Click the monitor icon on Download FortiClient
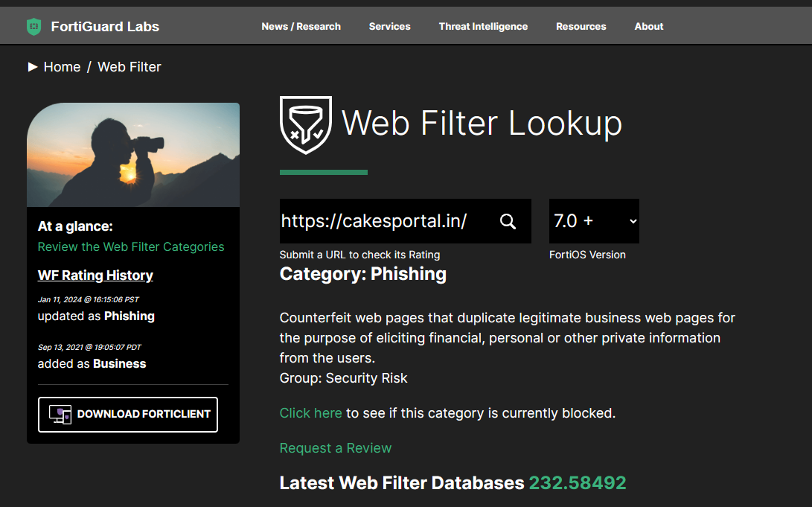The height and width of the screenshot is (507, 812). tap(60, 414)
